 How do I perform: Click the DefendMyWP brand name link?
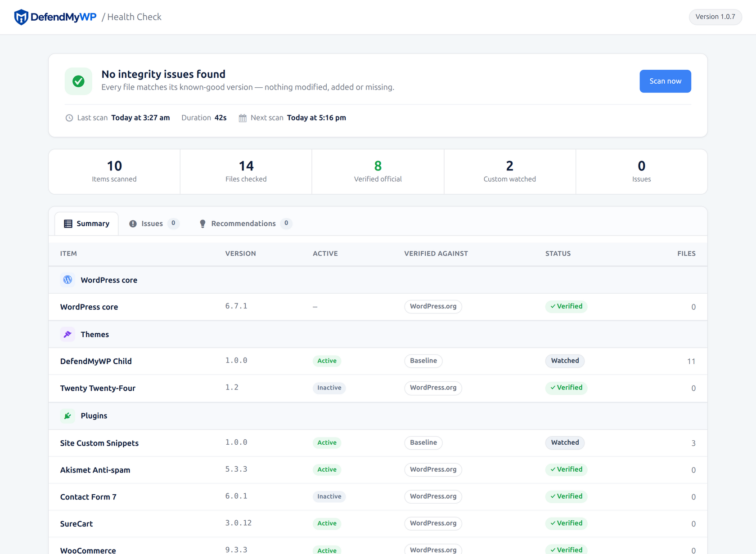coord(63,17)
